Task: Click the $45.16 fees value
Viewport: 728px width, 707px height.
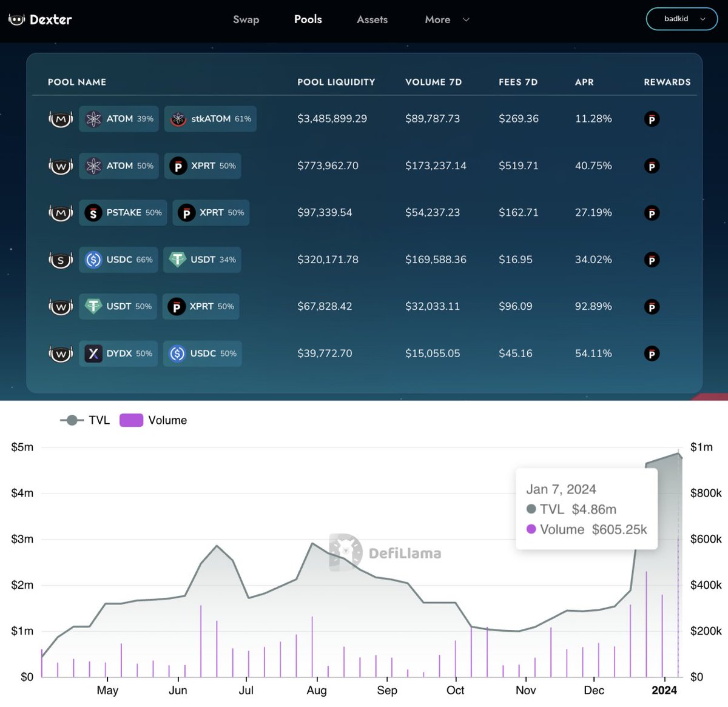Action: pos(516,353)
